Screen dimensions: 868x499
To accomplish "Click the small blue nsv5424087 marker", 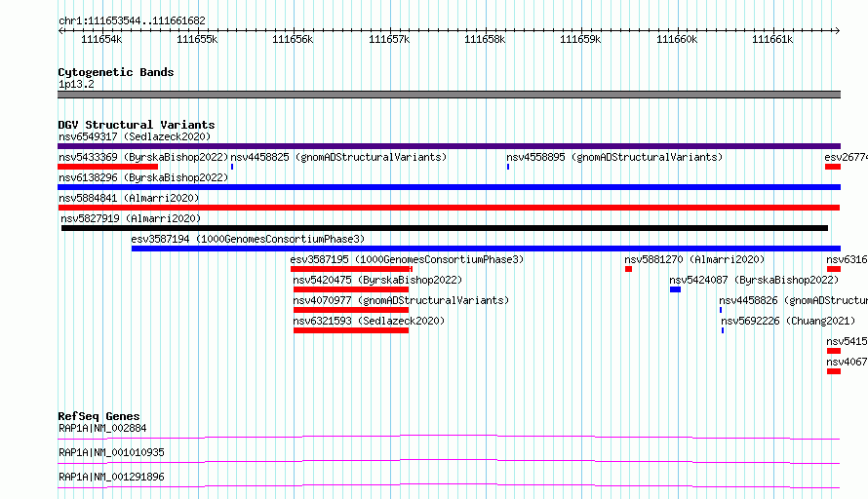I will [x=675, y=289].
